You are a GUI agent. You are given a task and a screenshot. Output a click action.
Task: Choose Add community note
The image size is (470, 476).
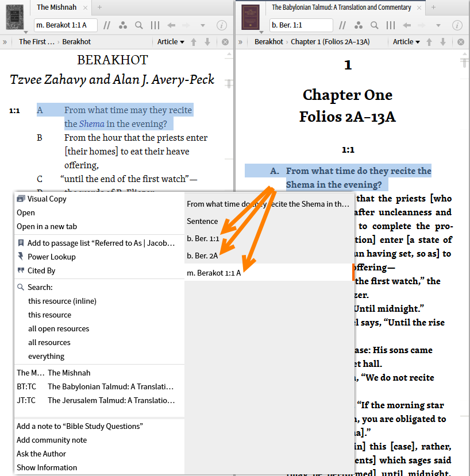(99, 440)
